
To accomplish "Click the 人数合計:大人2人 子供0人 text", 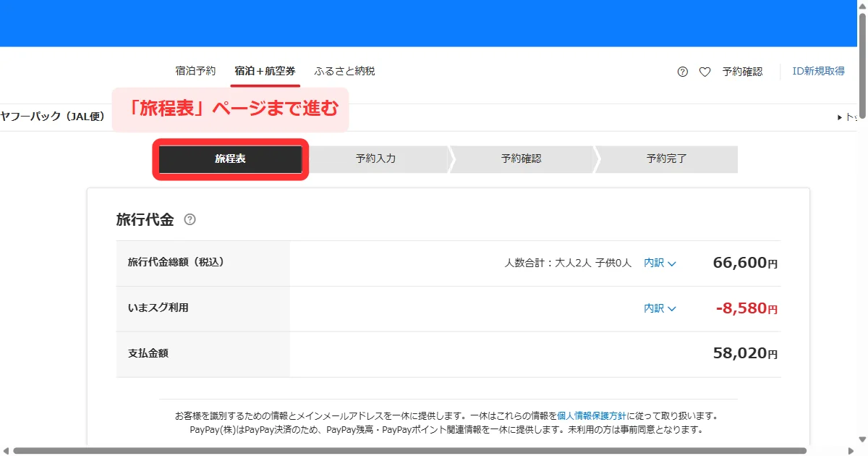I will (568, 263).
